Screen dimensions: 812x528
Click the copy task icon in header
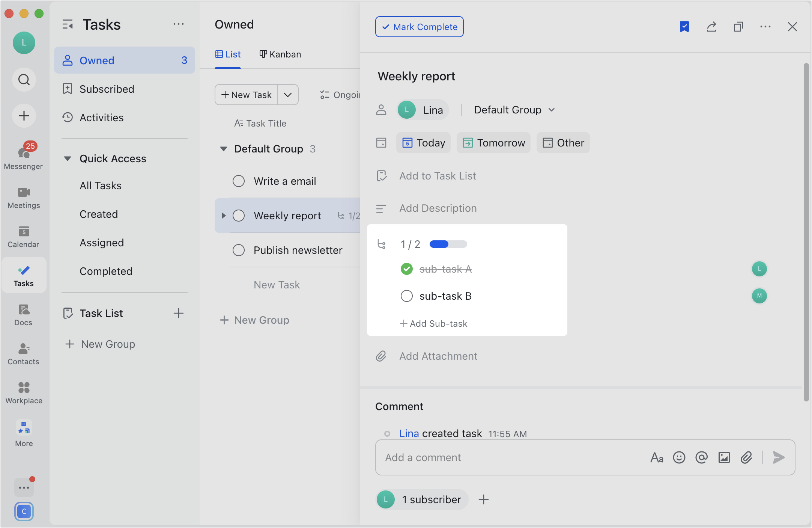click(x=738, y=27)
